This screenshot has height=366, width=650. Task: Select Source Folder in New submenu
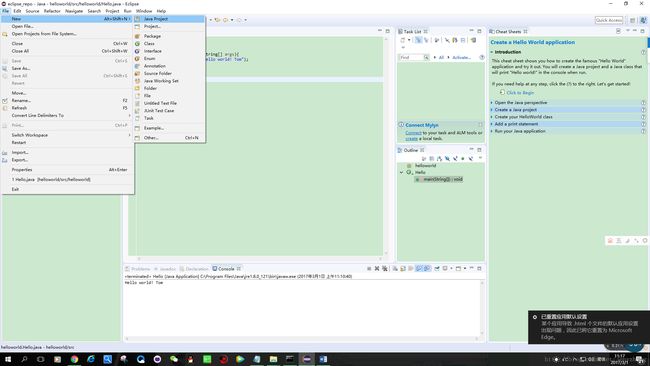click(x=169, y=73)
